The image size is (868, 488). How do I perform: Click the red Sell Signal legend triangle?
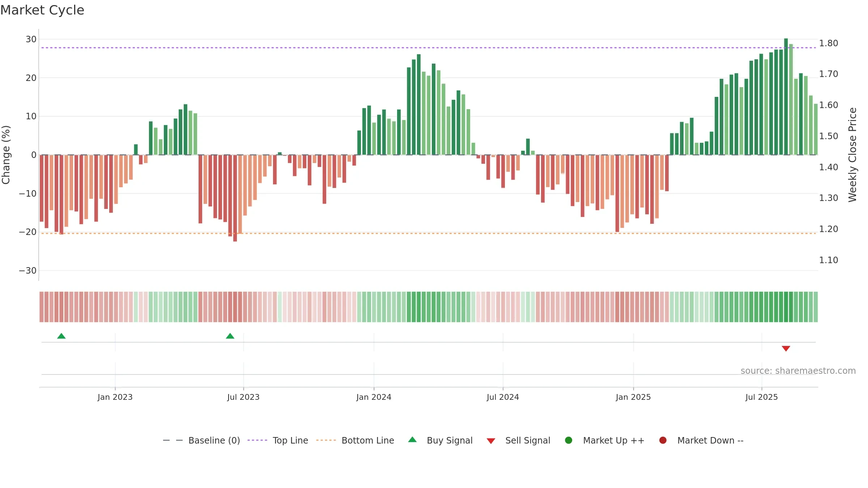pyautogui.click(x=491, y=441)
